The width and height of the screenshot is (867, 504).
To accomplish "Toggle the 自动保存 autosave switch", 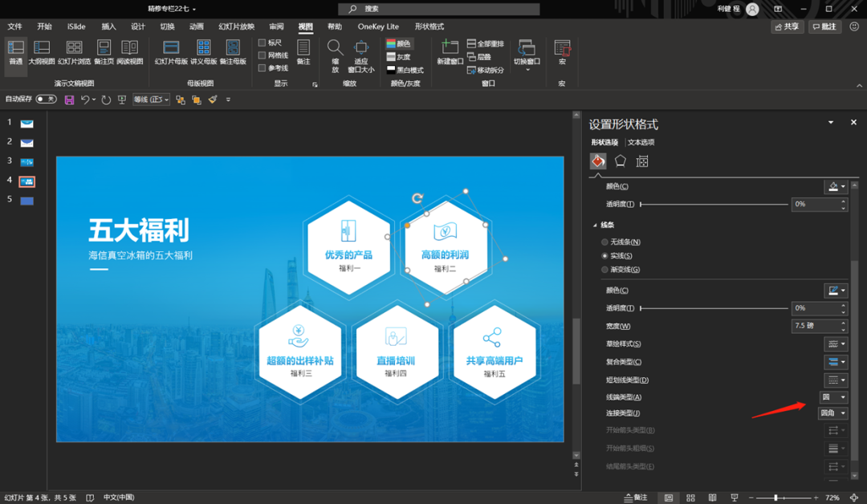I will [x=46, y=99].
